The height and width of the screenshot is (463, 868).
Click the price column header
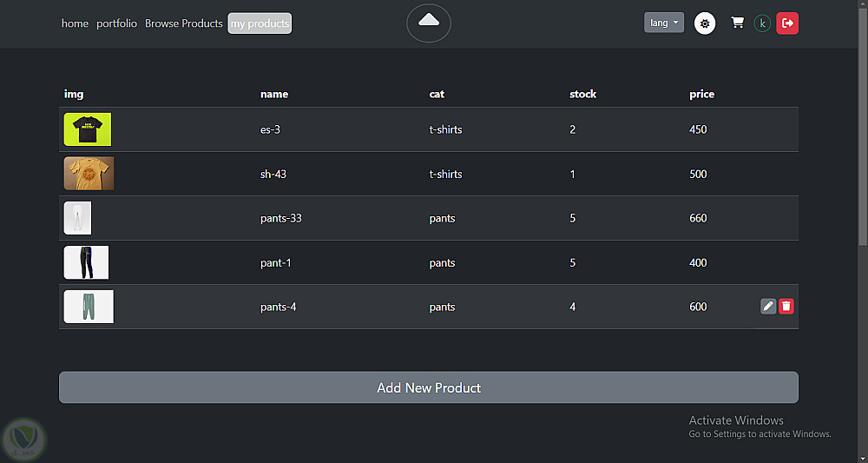pos(701,94)
